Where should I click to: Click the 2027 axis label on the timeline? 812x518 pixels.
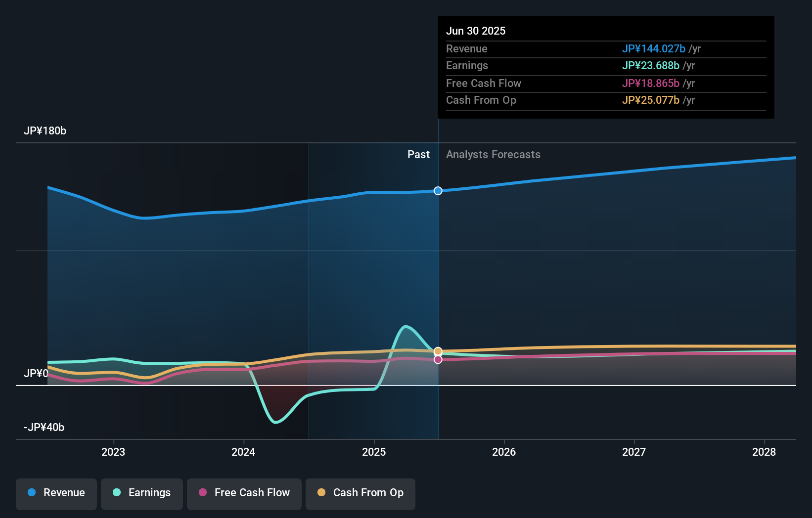pos(634,452)
